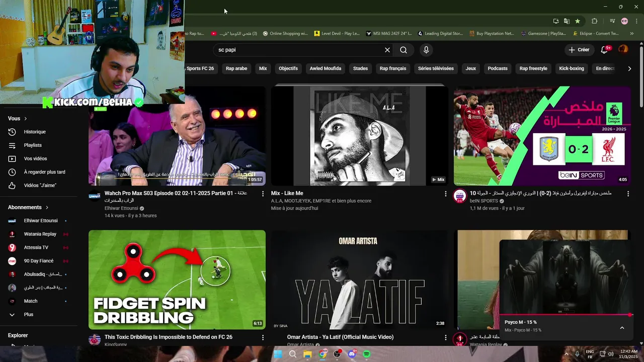Screen dimensions: 644x362
Task: Open Discord from the taskbar
Action: click(x=352, y=354)
